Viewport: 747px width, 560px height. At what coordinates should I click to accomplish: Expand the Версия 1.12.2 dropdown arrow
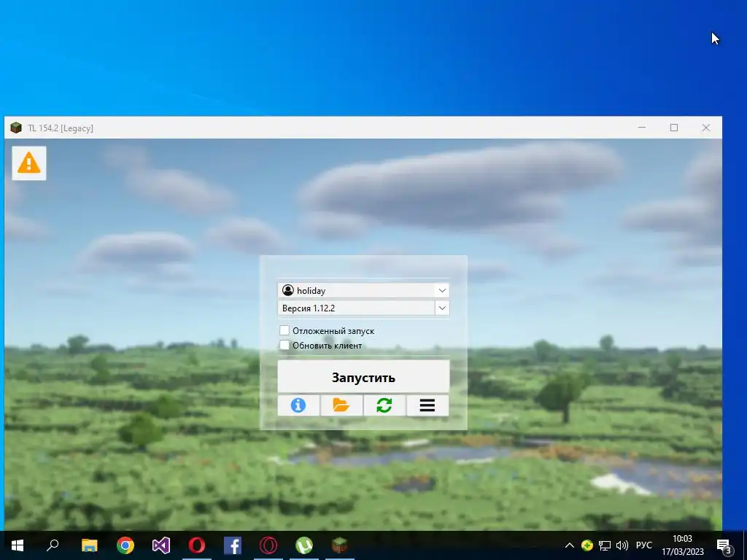(x=442, y=308)
